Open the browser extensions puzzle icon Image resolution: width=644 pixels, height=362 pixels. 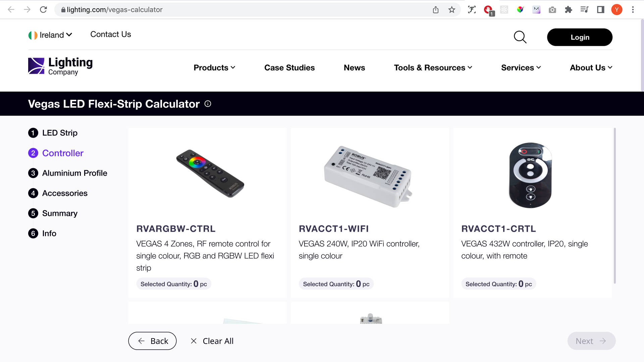pos(568,10)
